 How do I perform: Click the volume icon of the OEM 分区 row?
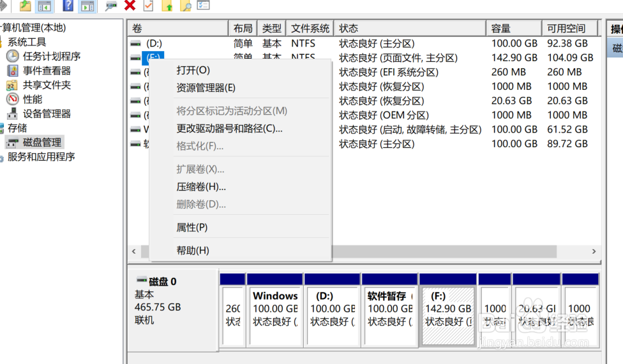coord(136,115)
